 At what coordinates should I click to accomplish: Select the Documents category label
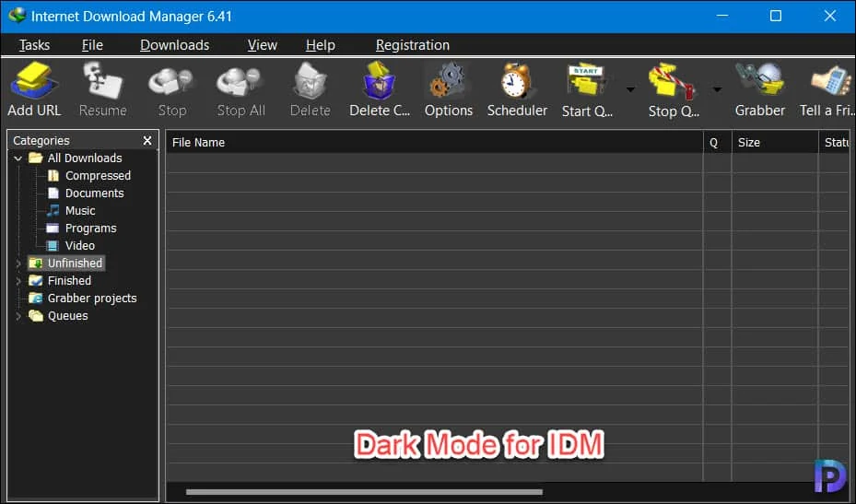pos(94,193)
